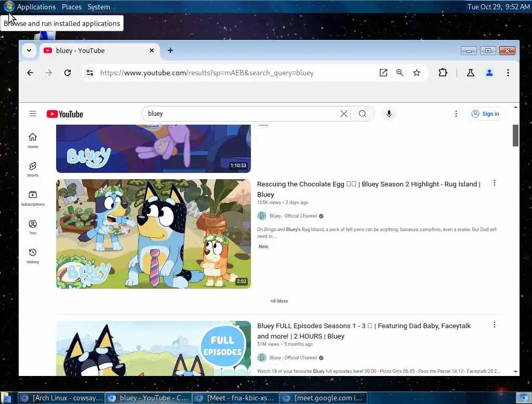Click the page vertical scrollbar thumb
532x404 pixels.
coord(515,136)
